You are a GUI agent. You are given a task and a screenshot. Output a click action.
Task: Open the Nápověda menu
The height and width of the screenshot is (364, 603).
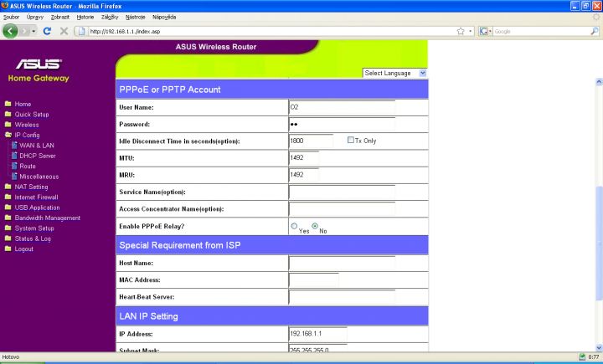[164, 18]
